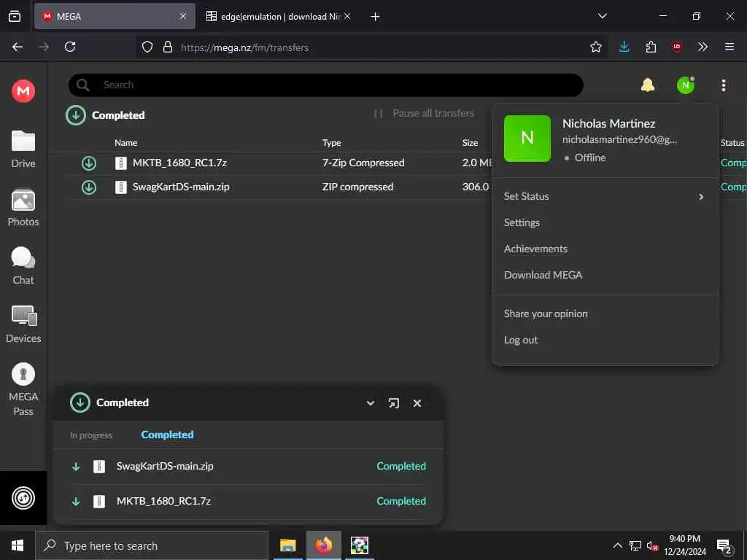Click the site padlock security icon

coord(168,47)
